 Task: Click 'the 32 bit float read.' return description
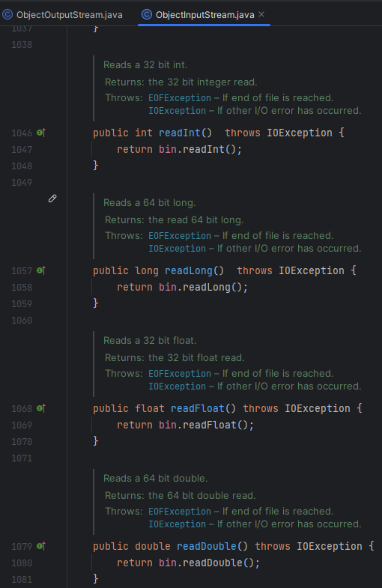196,358
